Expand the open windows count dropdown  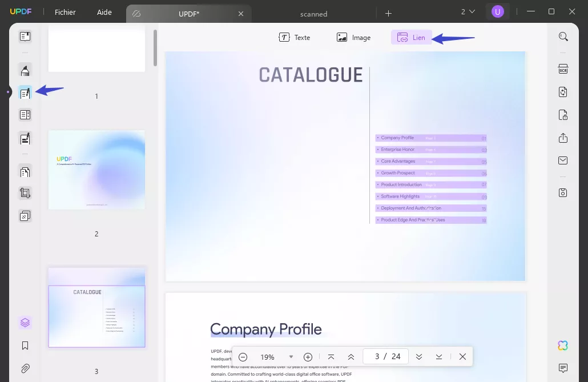pyautogui.click(x=468, y=12)
